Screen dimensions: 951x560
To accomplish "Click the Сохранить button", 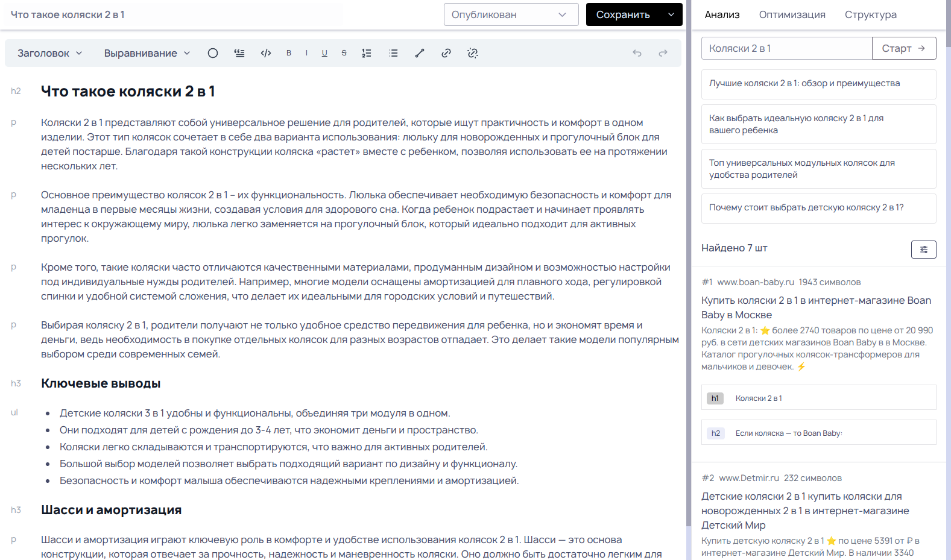I will click(623, 14).
